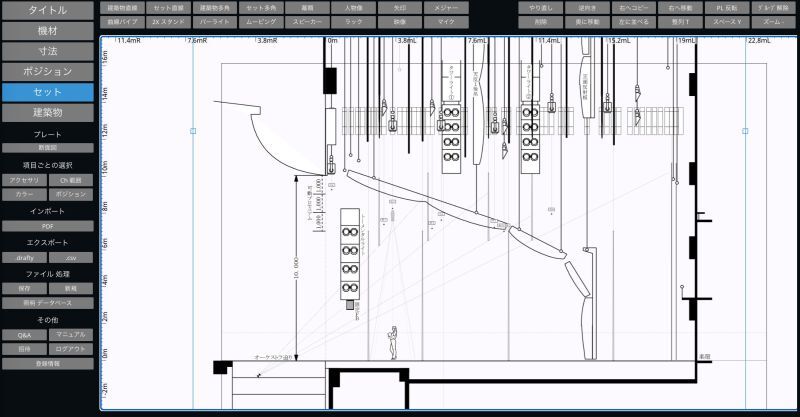The height and width of the screenshot is (417, 800).
Task: Click the マイク toolbar button
Action: click(447, 21)
